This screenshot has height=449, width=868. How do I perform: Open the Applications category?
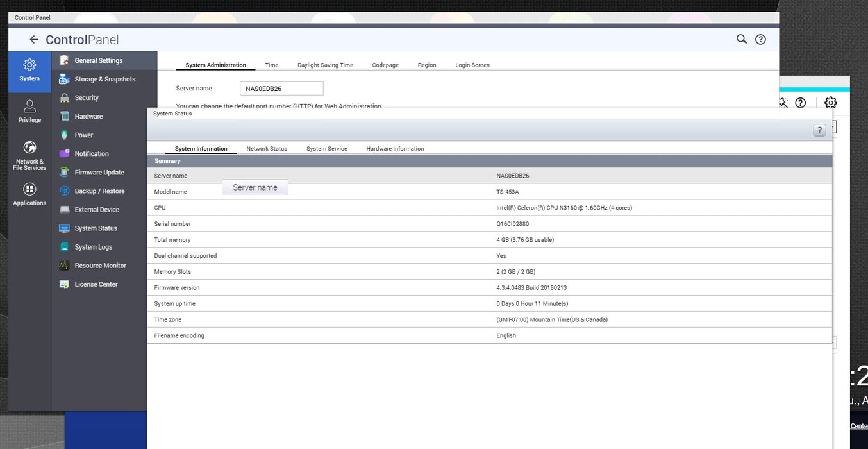coord(29,194)
